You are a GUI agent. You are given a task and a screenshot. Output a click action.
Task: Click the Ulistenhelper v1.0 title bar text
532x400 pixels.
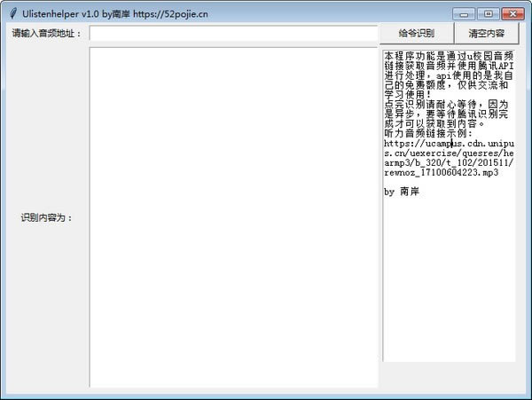point(60,14)
